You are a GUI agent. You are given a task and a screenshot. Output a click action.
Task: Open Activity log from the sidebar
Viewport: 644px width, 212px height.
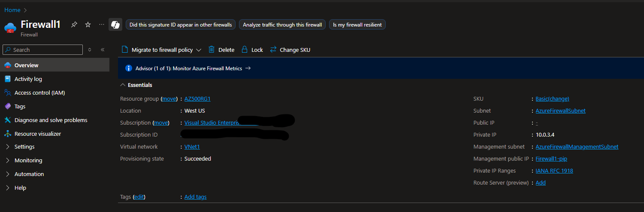click(28, 79)
